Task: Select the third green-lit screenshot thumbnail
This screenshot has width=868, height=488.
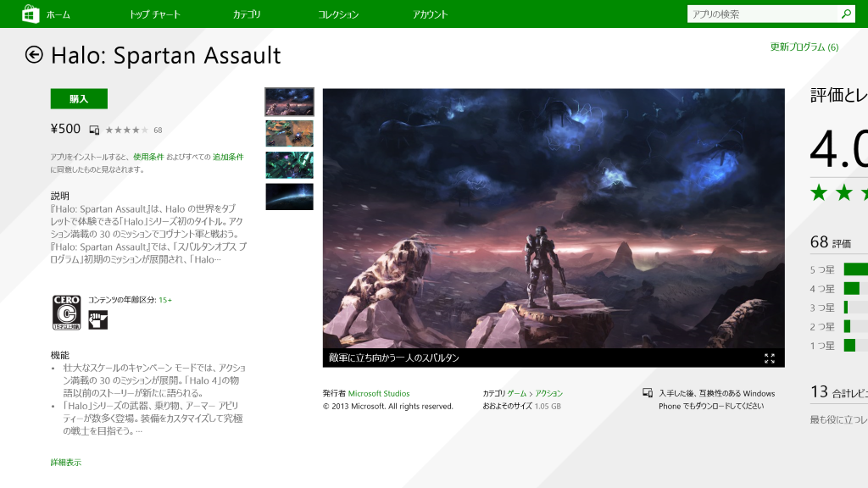Action: point(290,165)
